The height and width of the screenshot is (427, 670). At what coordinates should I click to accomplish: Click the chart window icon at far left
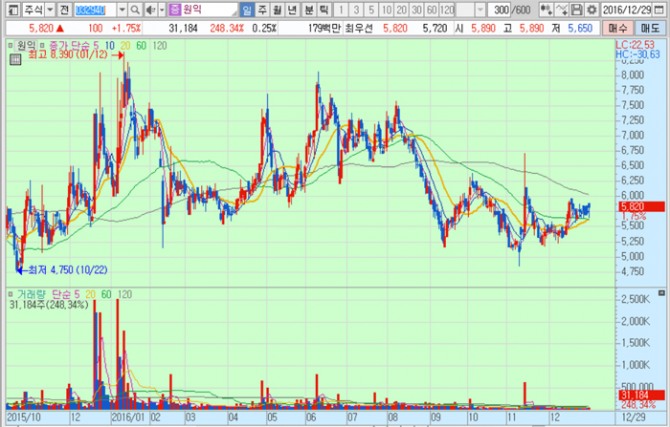[9, 9]
